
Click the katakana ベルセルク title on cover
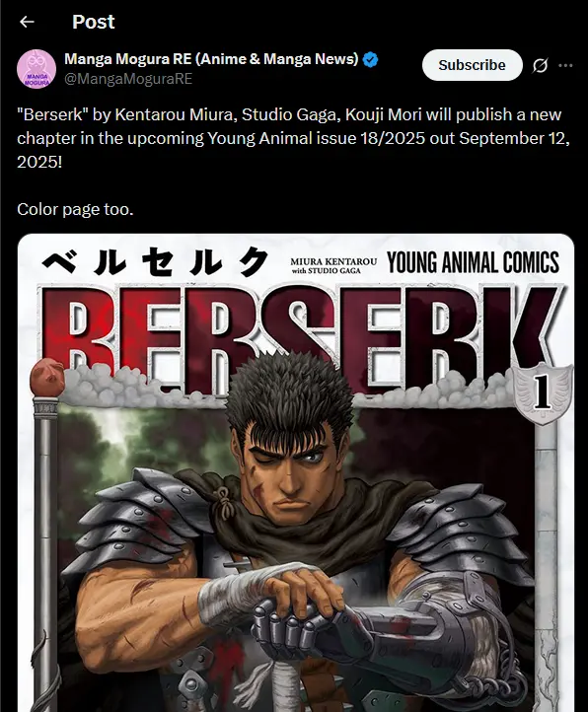pos(155,261)
